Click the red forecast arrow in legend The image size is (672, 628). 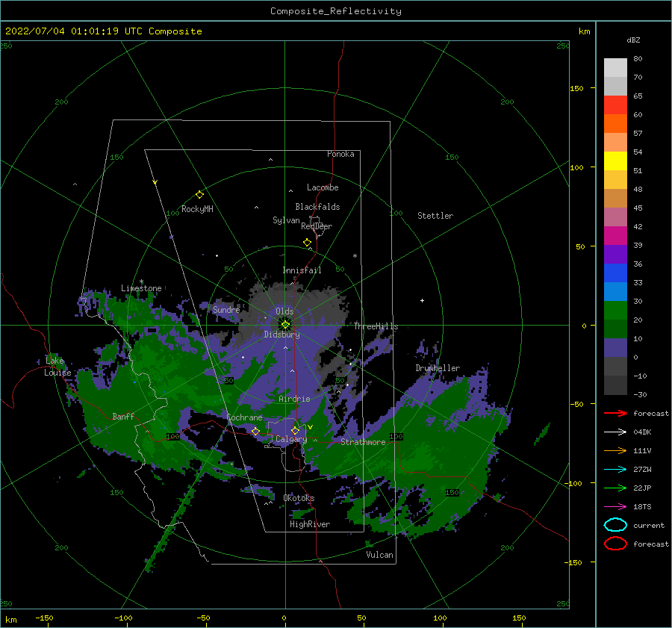pyautogui.click(x=615, y=413)
